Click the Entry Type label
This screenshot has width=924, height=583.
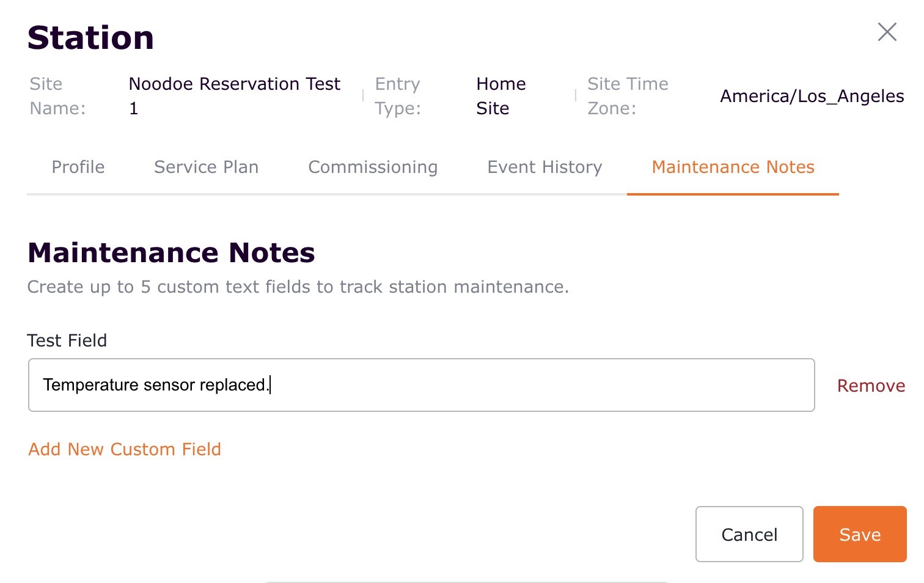point(398,96)
